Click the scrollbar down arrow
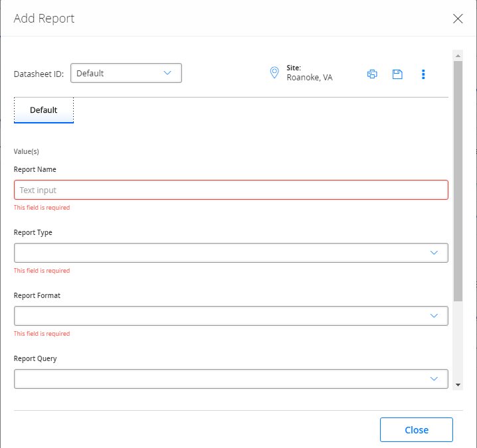This screenshot has width=477, height=448. 458,385
